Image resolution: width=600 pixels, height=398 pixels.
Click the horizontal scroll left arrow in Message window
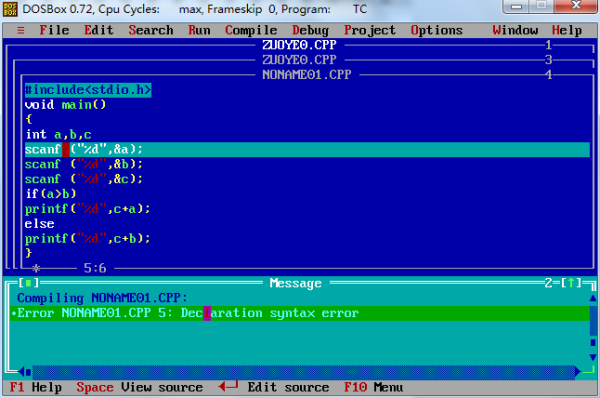(x=21, y=371)
